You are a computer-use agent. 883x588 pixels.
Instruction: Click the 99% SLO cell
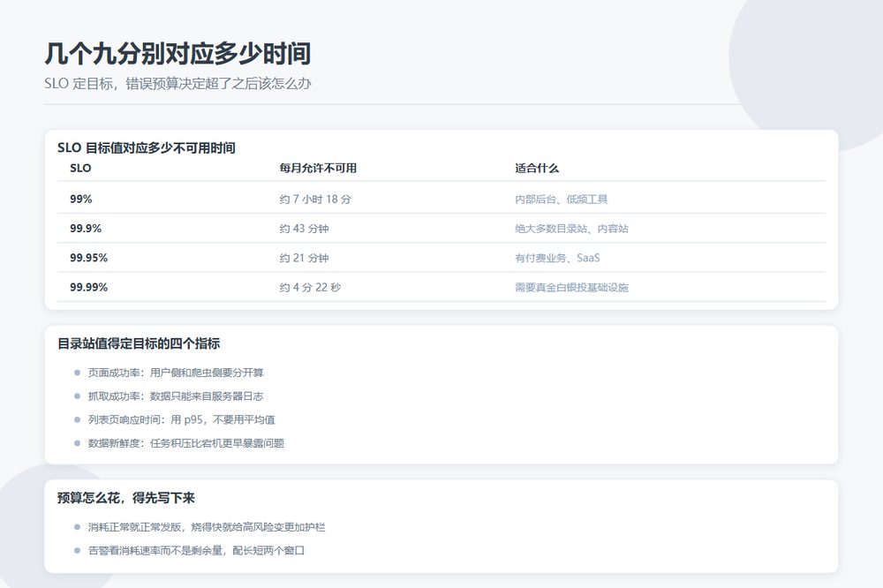[x=81, y=199]
